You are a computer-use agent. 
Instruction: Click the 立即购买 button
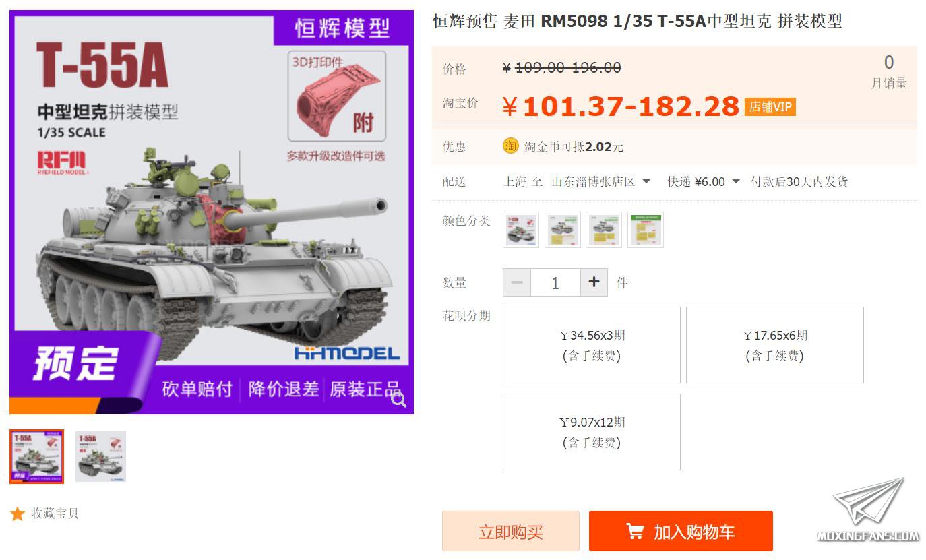pos(511,531)
